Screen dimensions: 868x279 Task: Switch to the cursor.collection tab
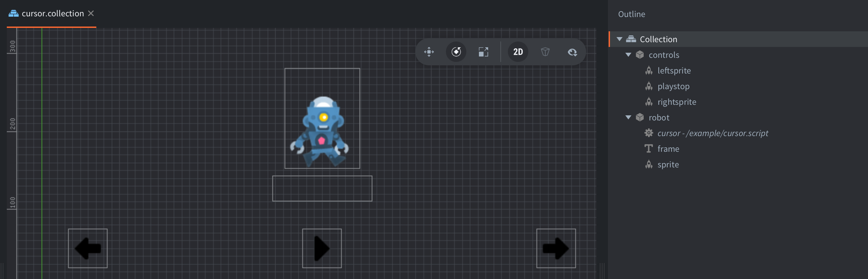(x=52, y=14)
